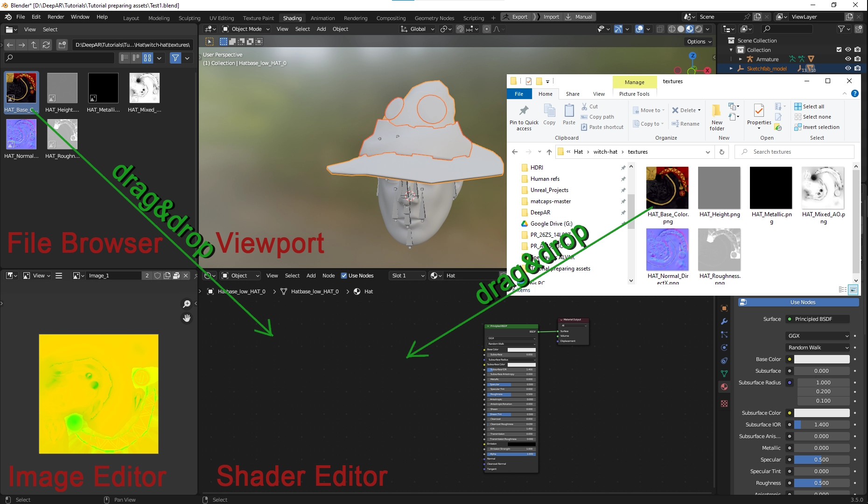Toggle fake user shield for Image_1
The width and height of the screenshot is (868, 504).
tap(158, 276)
